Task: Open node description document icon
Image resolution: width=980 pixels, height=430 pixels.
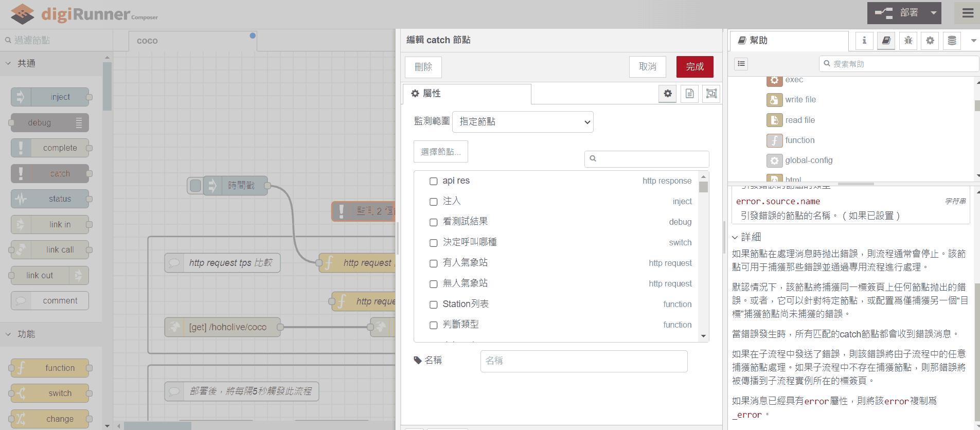Action: pyautogui.click(x=690, y=94)
